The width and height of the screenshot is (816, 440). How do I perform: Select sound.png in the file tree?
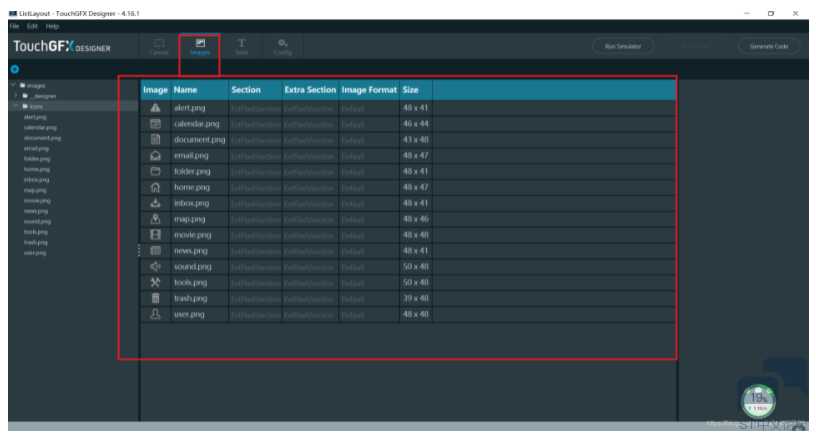tap(37, 221)
